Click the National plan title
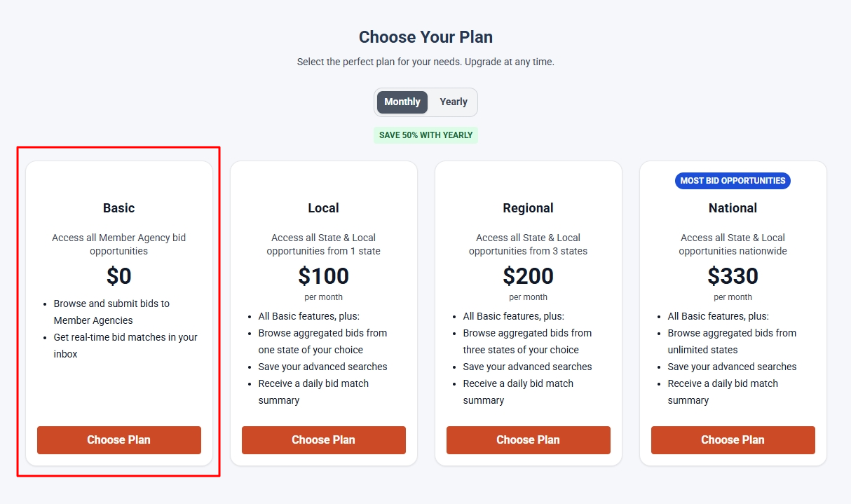 [733, 208]
